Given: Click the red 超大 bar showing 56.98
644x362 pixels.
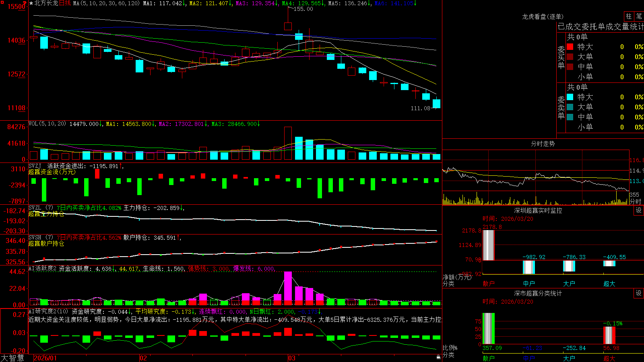Looking at the screenshot, I should coord(609,335).
